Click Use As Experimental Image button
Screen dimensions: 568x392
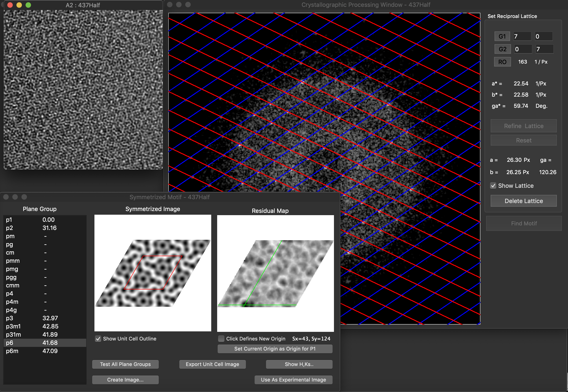pos(293,380)
